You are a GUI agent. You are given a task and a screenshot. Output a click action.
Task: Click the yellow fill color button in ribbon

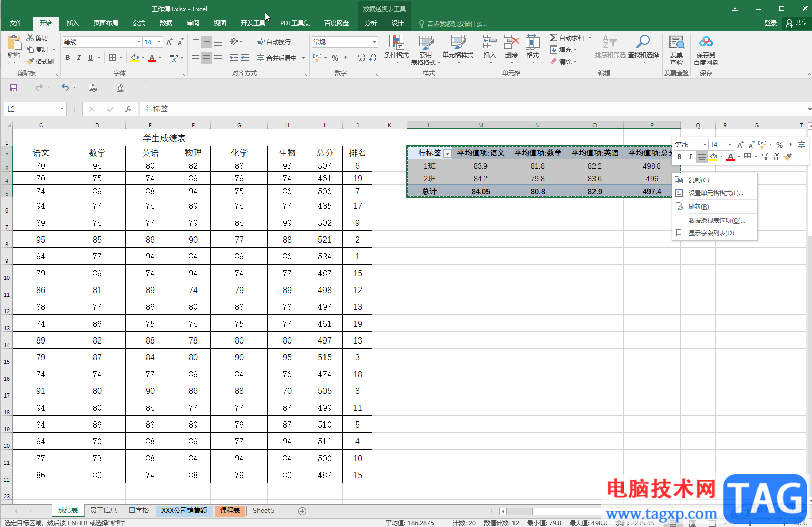point(134,58)
